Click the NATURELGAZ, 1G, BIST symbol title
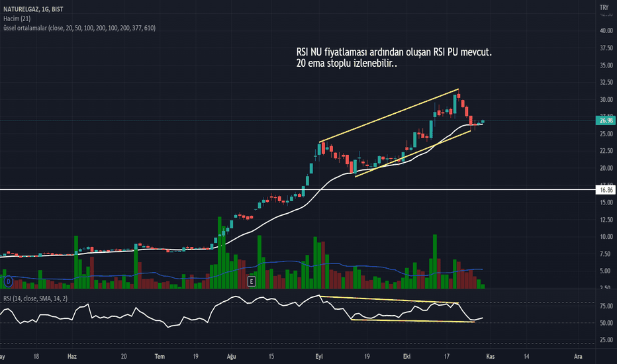This screenshot has height=364, width=617. (x=33, y=9)
